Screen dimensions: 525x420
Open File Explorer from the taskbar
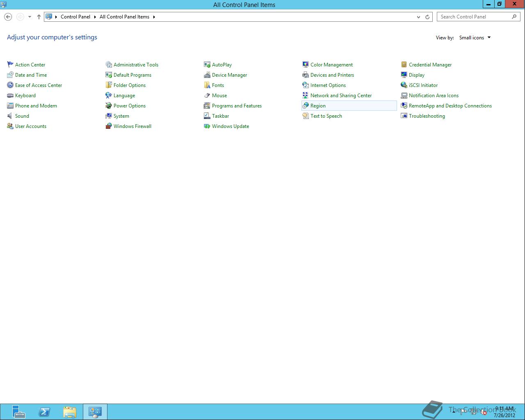point(70,412)
